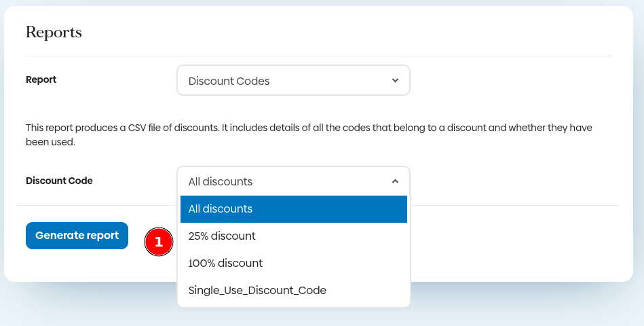Click the divider line below Reports heading
Screen dimensions: 644x326
click(318, 56)
